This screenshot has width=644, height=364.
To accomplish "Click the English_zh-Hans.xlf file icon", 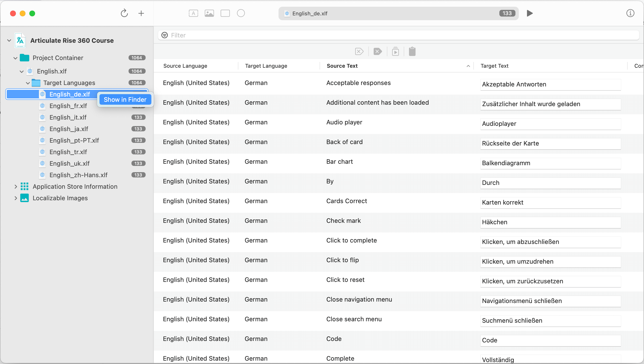I will click(43, 175).
